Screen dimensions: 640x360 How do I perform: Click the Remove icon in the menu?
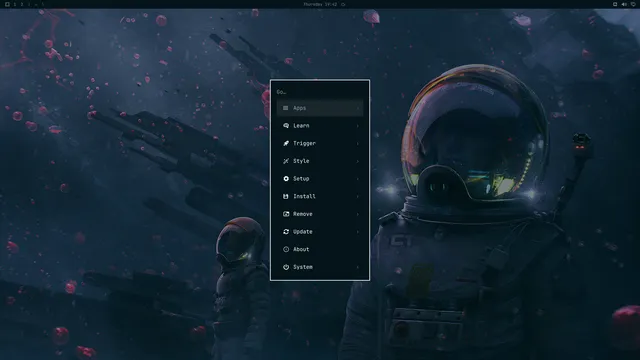click(x=286, y=214)
